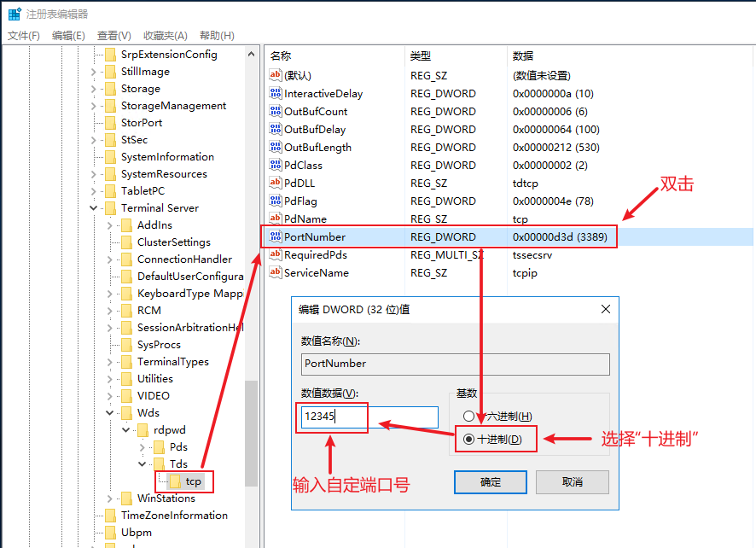756x548 pixels.
Task: Expand the AddIns tree node
Action: coord(109,225)
